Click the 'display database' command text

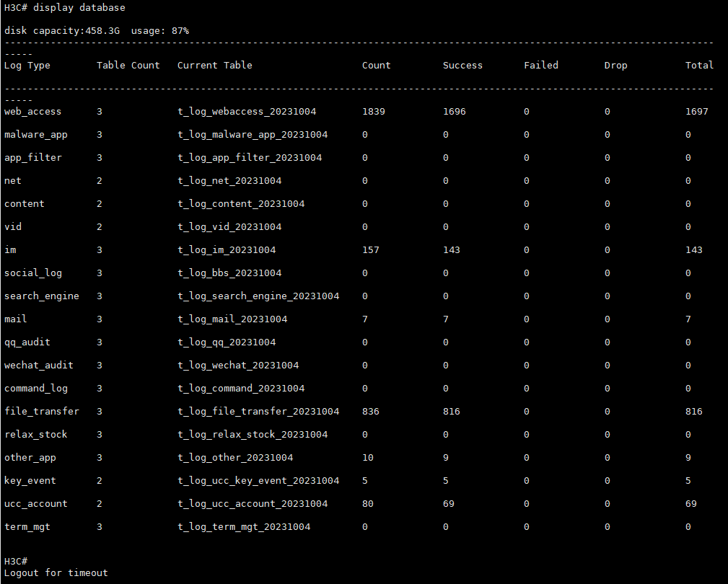point(79,8)
